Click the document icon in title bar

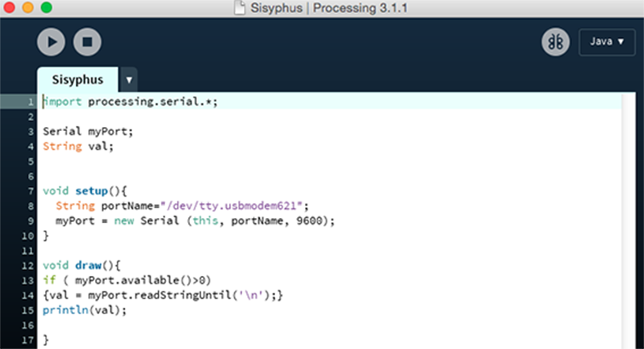pyautogui.click(x=240, y=8)
